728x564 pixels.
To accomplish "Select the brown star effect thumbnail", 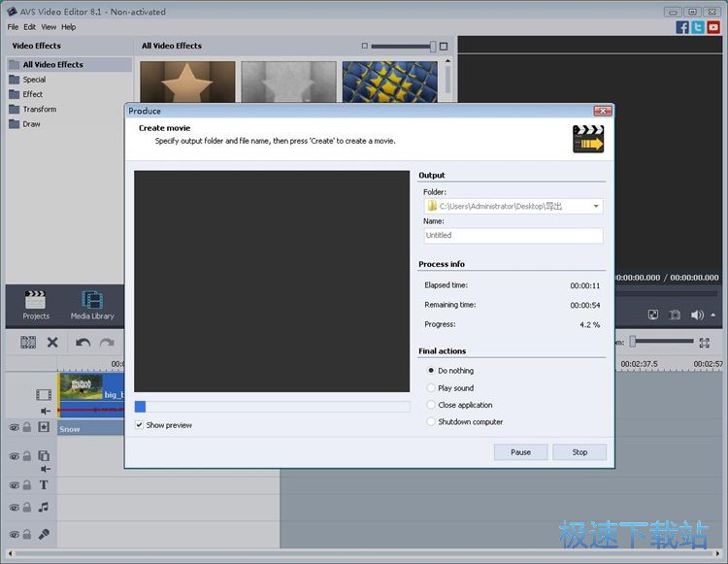I will coord(187,82).
